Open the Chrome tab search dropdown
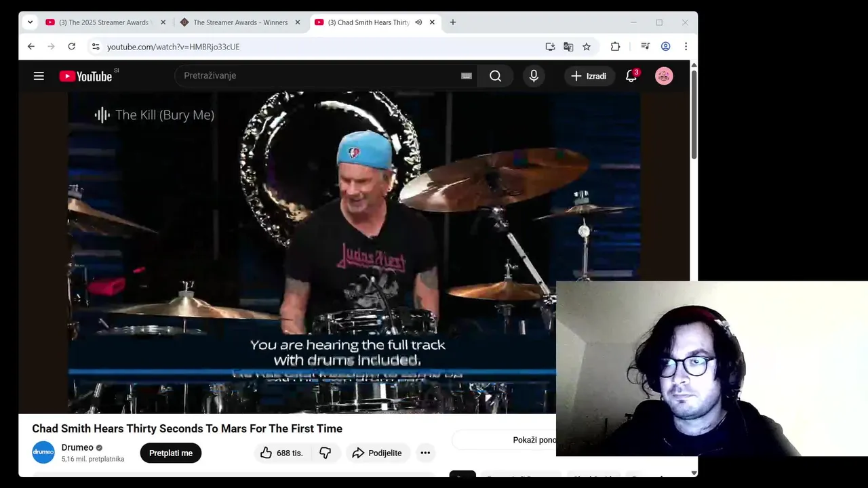The width and height of the screenshot is (868, 488). (x=30, y=22)
